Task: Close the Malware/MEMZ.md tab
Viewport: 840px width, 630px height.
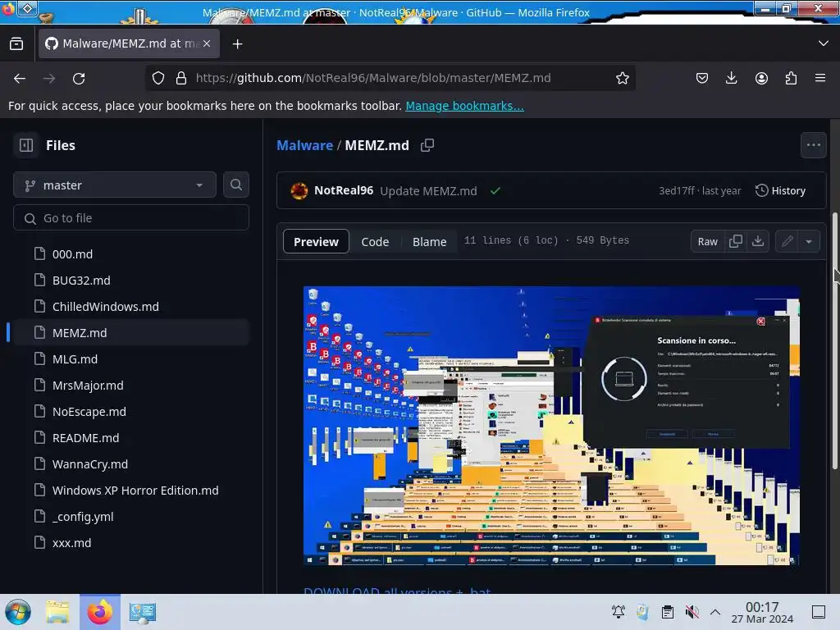Action: coord(207,43)
